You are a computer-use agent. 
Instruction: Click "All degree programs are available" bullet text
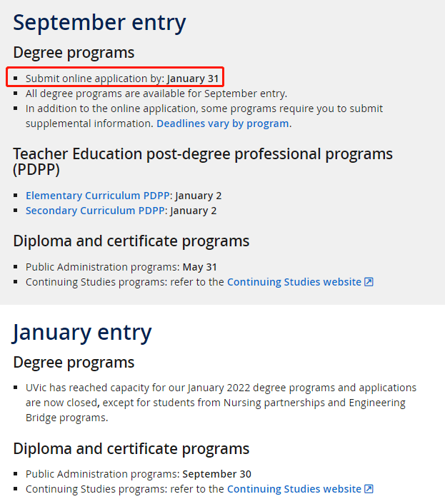pos(156,94)
